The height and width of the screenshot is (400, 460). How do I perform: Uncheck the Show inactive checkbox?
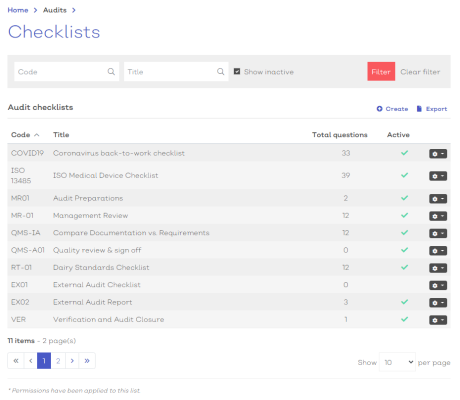click(x=237, y=71)
